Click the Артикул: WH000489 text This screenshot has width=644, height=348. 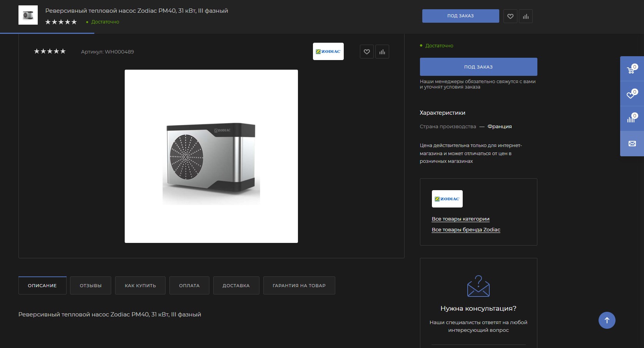107,52
